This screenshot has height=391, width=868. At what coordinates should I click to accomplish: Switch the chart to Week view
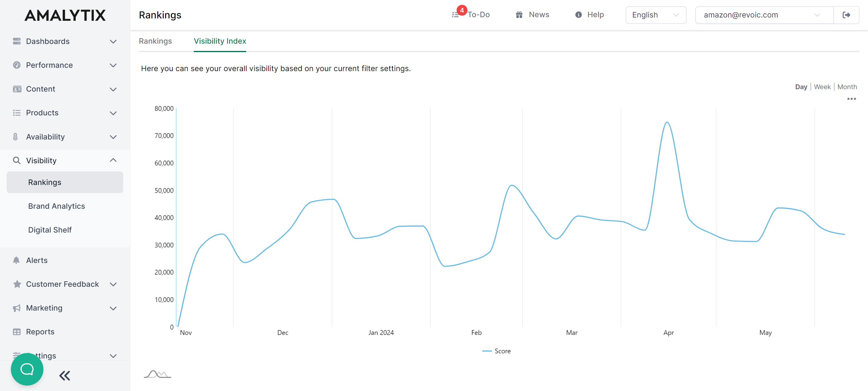pos(822,86)
